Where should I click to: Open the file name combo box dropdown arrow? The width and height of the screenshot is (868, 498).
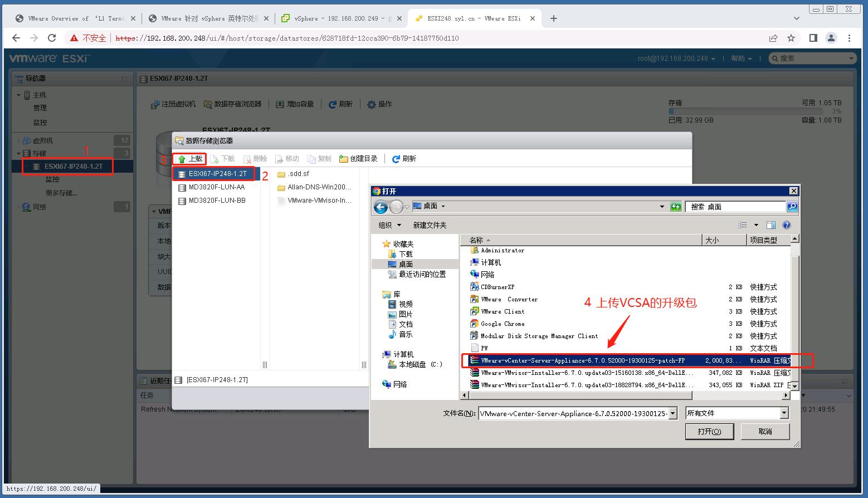[x=673, y=413]
